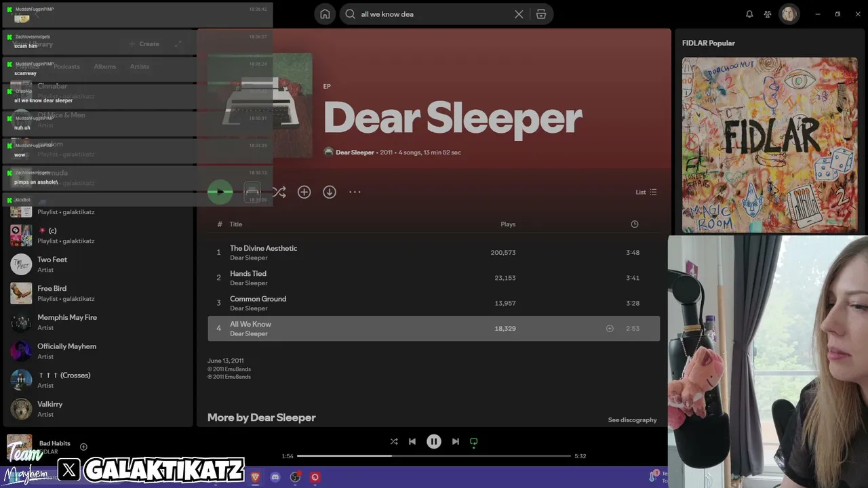This screenshot has width=868, height=488.
Task: Click the 200,573 play count
Action: point(503,253)
